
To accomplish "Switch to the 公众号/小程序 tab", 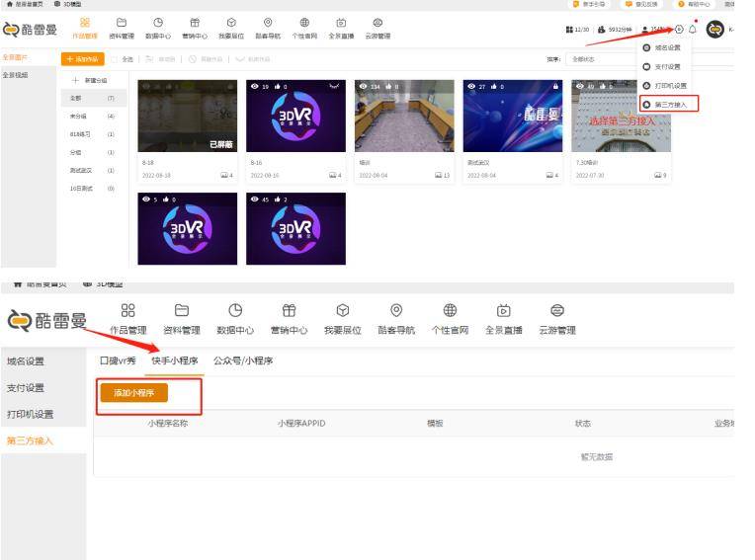I will click(243, 360).
